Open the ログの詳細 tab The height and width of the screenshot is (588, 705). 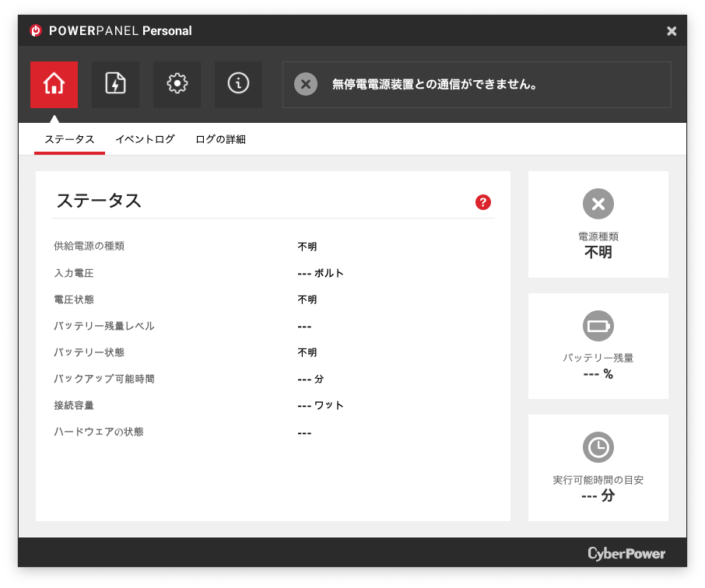tap(220, 139)
